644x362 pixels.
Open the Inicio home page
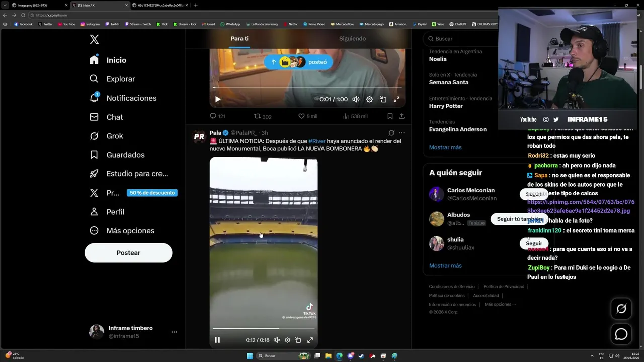(x=108, y=60)
